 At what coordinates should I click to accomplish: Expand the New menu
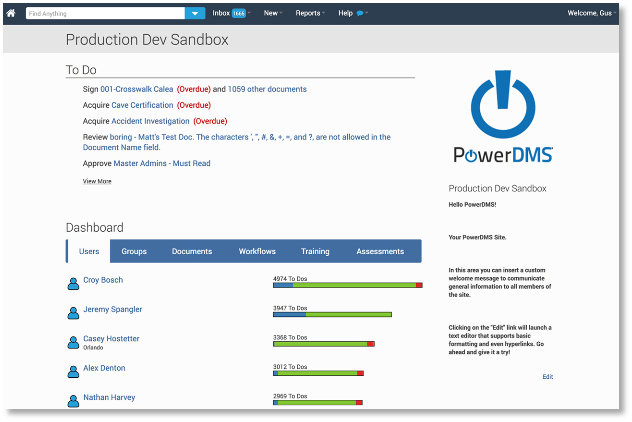(x=271, y=13)
